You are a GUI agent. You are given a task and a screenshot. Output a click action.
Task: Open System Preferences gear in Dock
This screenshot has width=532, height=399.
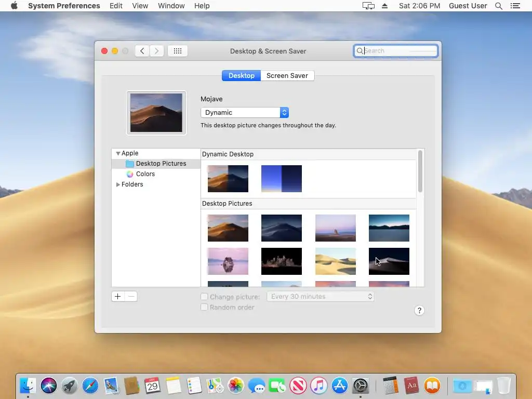coord(361,386)
